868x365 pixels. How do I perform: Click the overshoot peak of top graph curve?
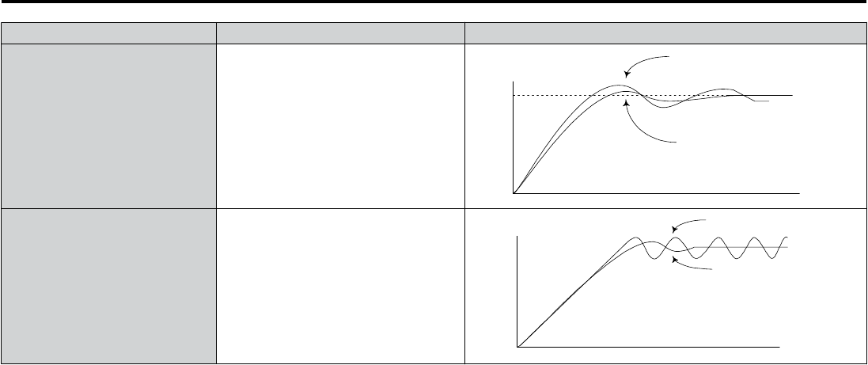(x=619, y=86)
